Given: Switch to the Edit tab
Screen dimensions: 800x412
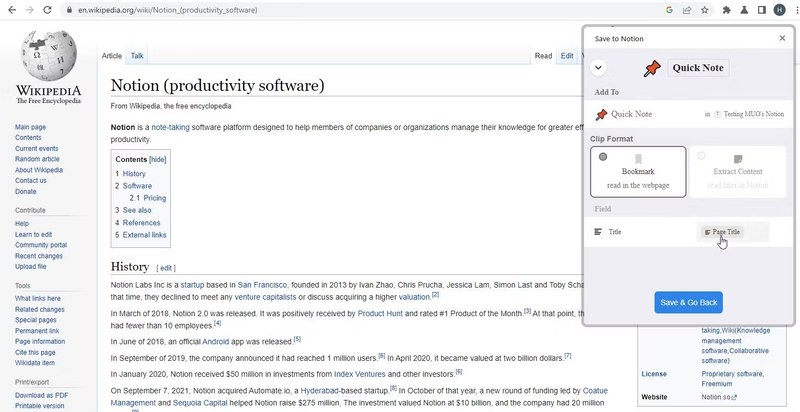Looking at the screenshot, I should click(x=567, y=56).
